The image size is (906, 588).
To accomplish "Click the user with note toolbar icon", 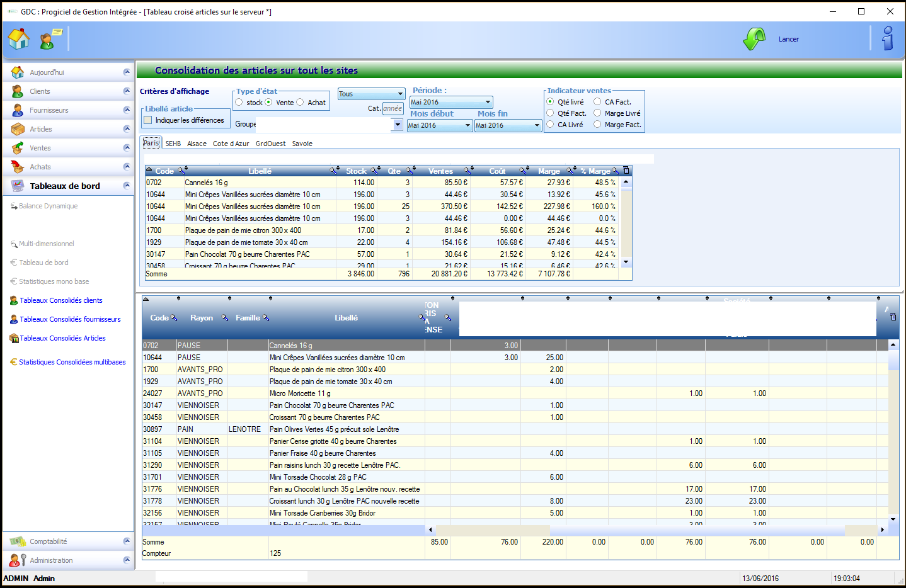I will pos(50,39).
